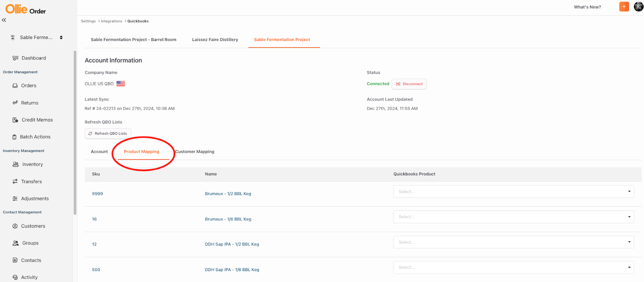
Task: Open Quickbooks Product dropdown for SKU 500
Action: coord(514,268)
